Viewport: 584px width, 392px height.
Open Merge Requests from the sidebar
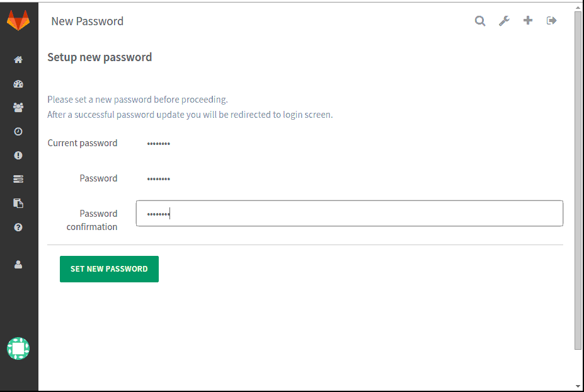point(18,179)
